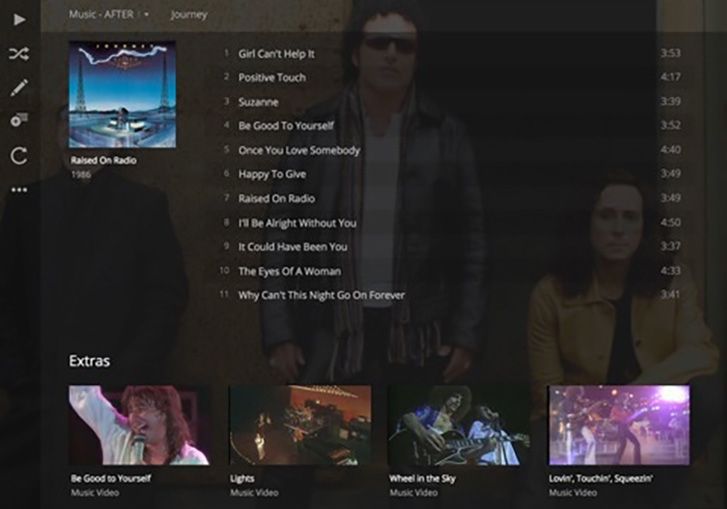The width and height of the screenshot is (727, 509).
Task: Enable shuffle playback from the sidebar
Action: (19, 54)
